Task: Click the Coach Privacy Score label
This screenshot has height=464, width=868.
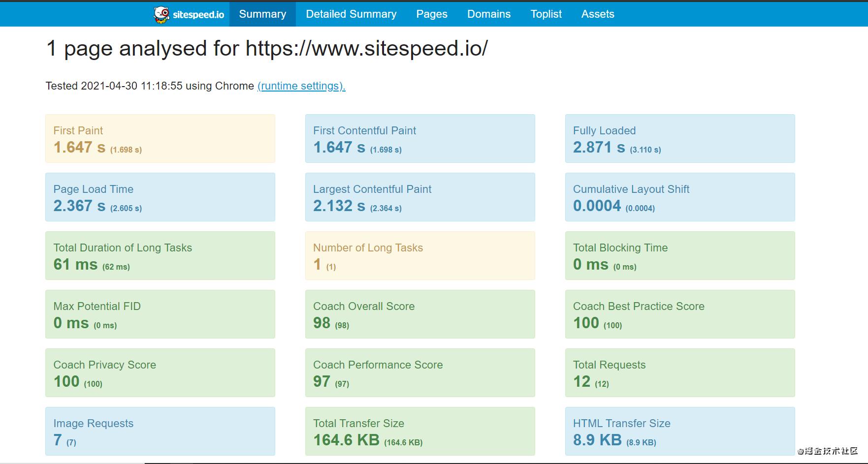Action: pos(104,365)
